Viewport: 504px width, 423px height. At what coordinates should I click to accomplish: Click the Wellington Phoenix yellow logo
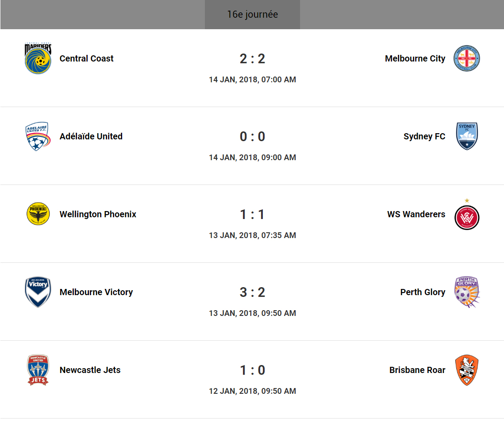click(38, 214)
